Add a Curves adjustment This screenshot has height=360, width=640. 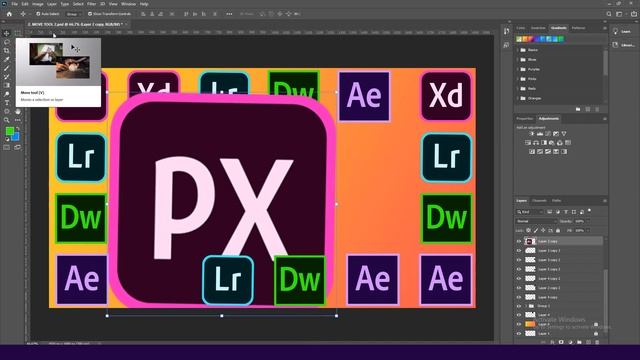[548, 134]
